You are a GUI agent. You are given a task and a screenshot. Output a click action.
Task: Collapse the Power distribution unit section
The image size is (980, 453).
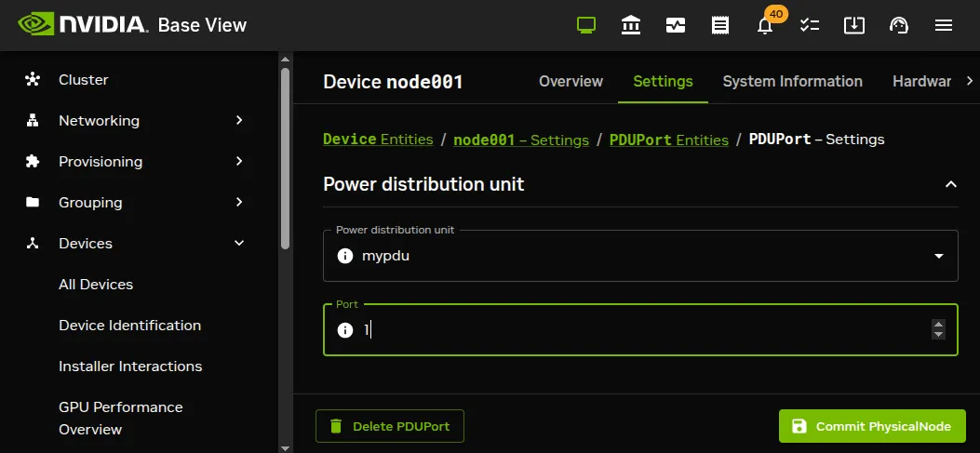click(x=950, y=184)
